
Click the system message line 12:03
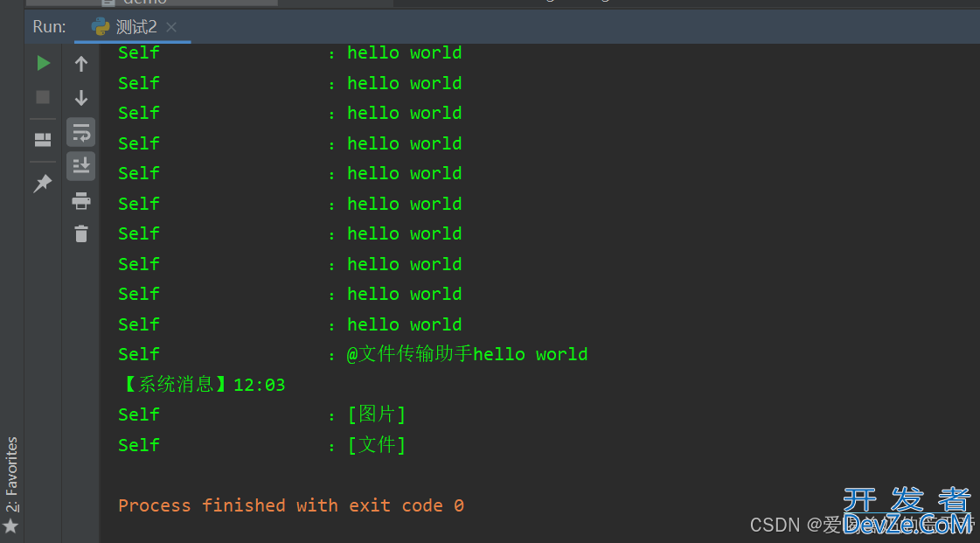(x=203, y=384)
